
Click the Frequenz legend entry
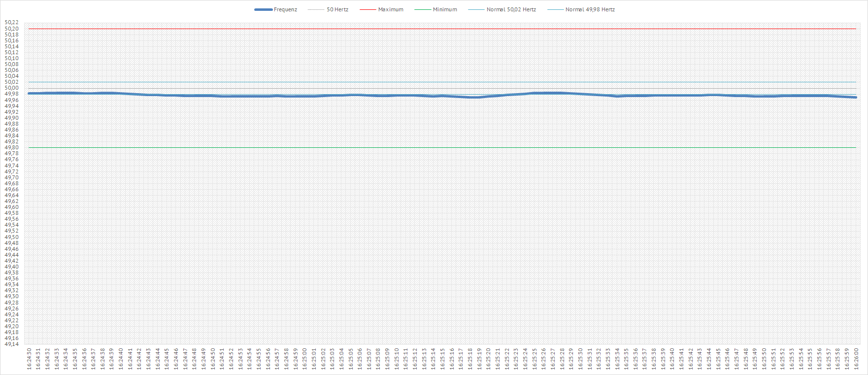[x=285, y=9]
